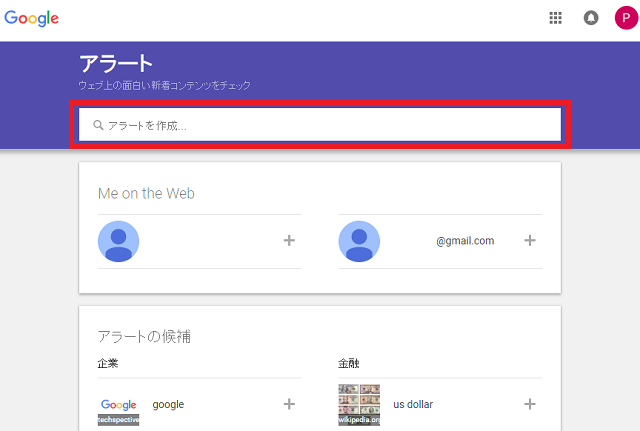
Task: Click the @gmail.com address text
Action: click(x=465, y=241)
